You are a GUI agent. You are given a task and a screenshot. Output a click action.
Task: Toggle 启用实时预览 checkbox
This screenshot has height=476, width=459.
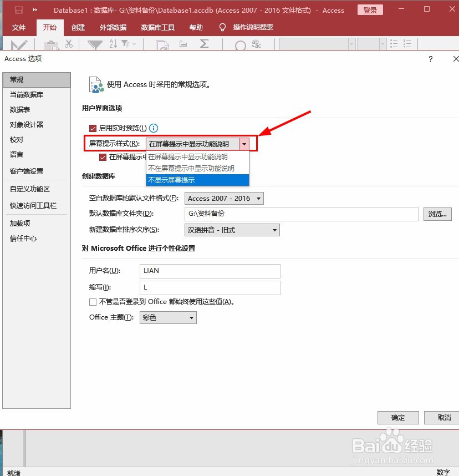tap(93, 128)
